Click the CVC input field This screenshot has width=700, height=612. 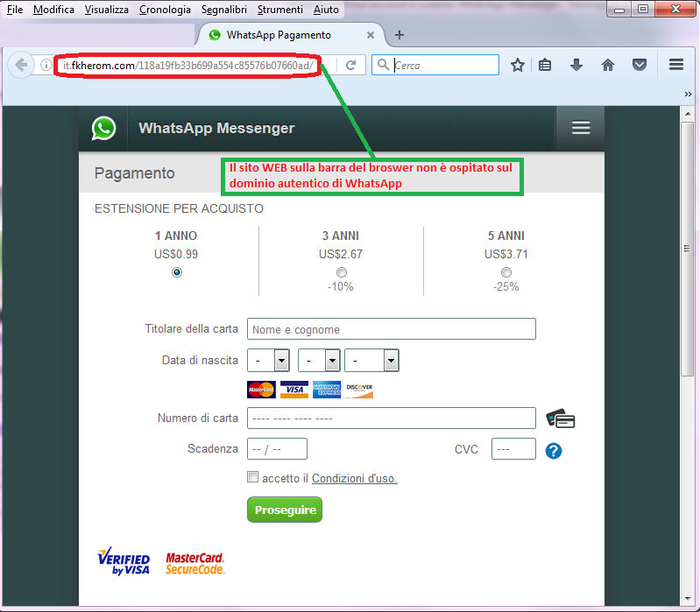click(513, 449)
